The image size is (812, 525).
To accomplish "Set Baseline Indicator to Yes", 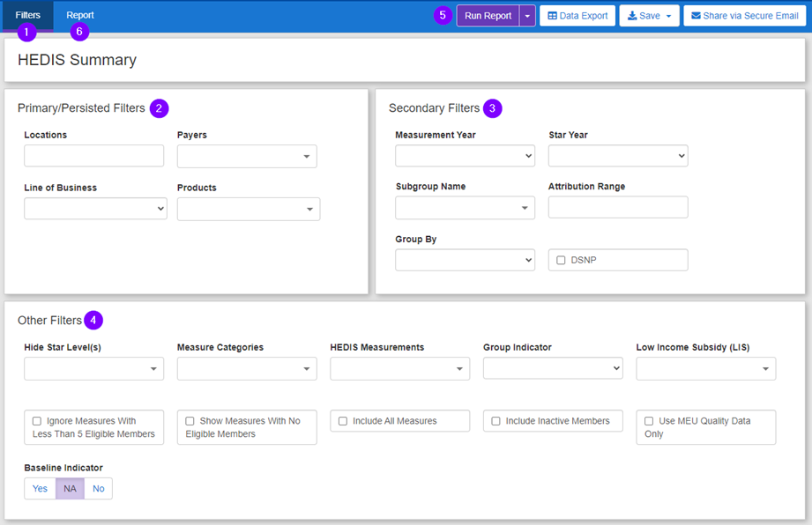I will [39, 488].
